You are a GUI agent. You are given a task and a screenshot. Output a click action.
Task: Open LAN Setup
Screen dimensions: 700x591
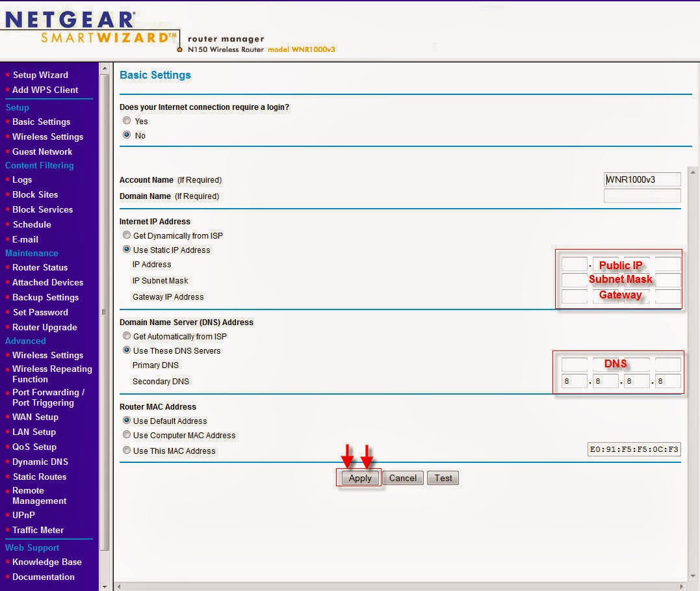[34, 432]
